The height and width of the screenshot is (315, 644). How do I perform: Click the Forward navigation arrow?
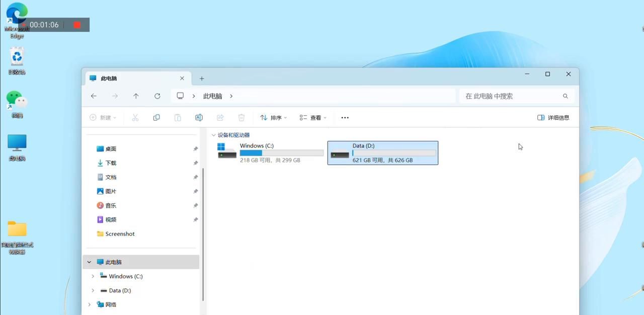(x=115, y=96)
